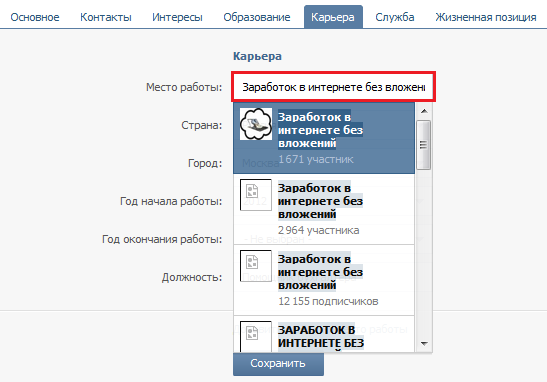Click the Сохранить button
Screen dimensions: 547x382
pos(278,364)
